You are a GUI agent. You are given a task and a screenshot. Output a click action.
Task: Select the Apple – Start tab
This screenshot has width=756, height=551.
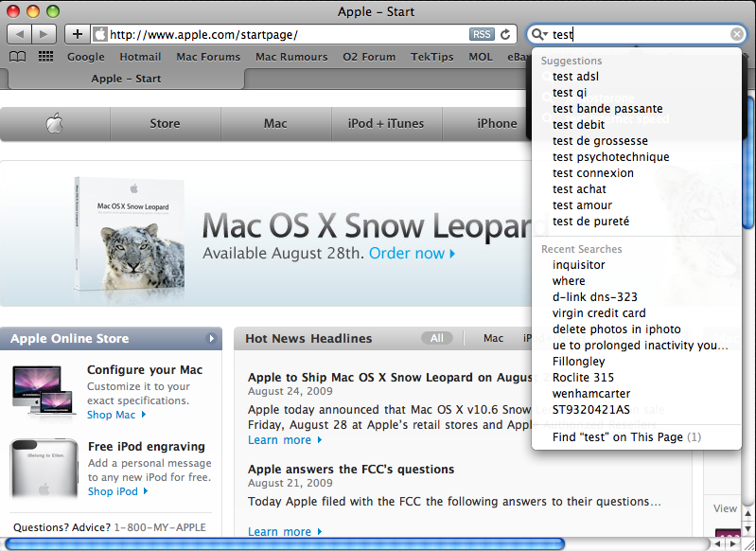[x=127, y=79]
